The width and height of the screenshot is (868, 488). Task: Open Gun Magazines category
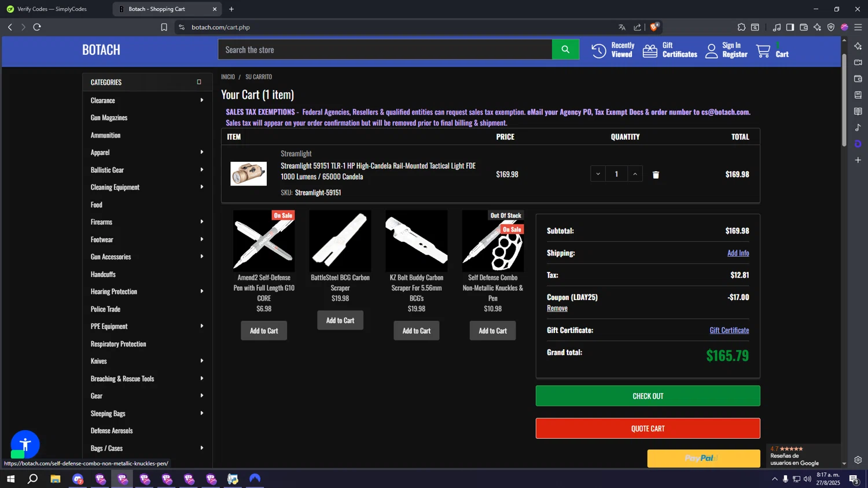pyautogui.click(x=109, y=117)
